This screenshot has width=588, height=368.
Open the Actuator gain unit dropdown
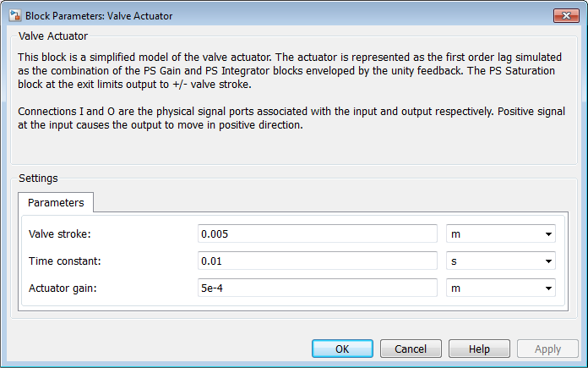[x=500, y=288]
